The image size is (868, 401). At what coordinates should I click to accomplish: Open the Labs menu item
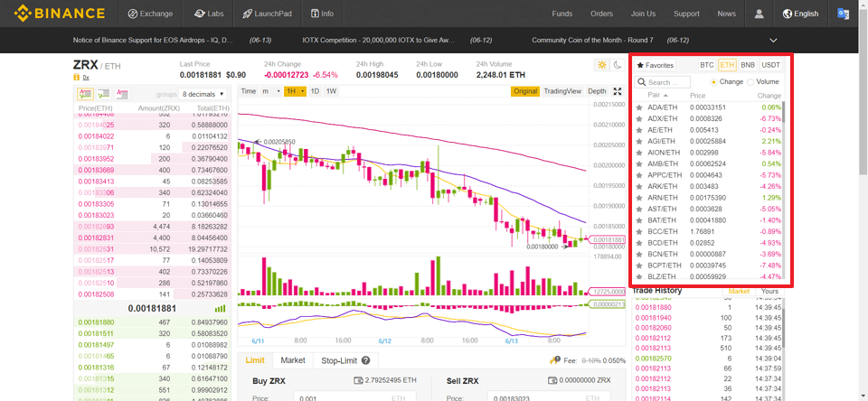(x=209, y=14)
